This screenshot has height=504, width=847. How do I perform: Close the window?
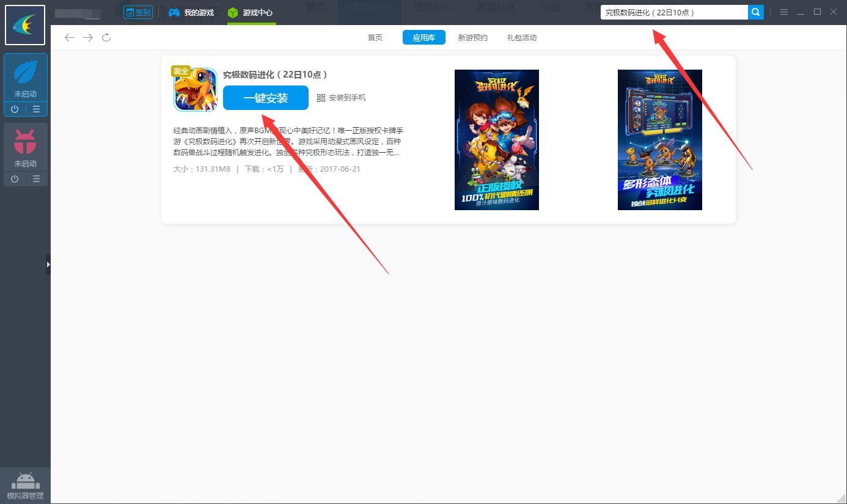[x=834, y=12]
